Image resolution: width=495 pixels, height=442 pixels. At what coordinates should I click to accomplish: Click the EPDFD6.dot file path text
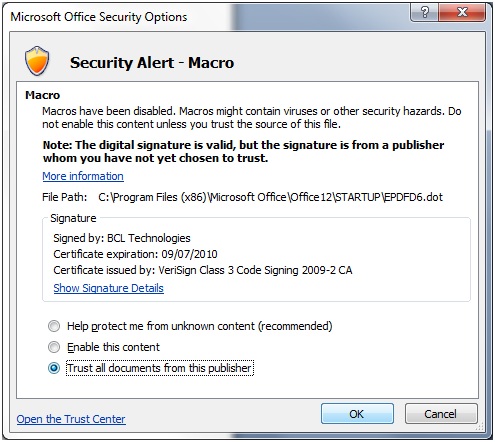click(x=270, y=197)
